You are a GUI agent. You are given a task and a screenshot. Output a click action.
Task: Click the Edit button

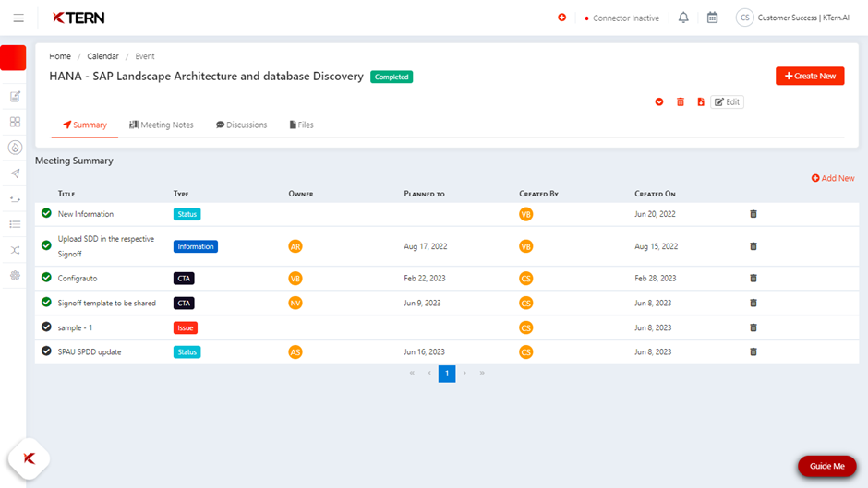point(727,101)
